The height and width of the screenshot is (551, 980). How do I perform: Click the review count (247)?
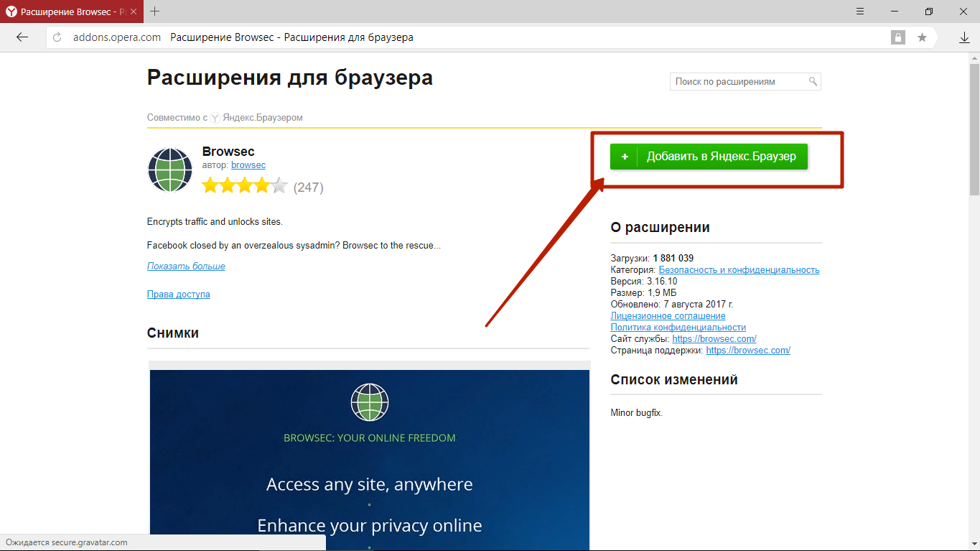click(309, 187)
